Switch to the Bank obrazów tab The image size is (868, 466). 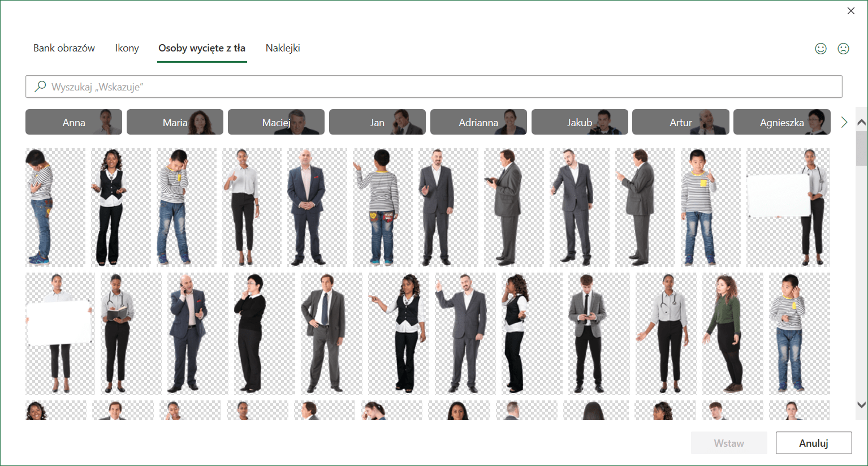click(x=64, y=48)
